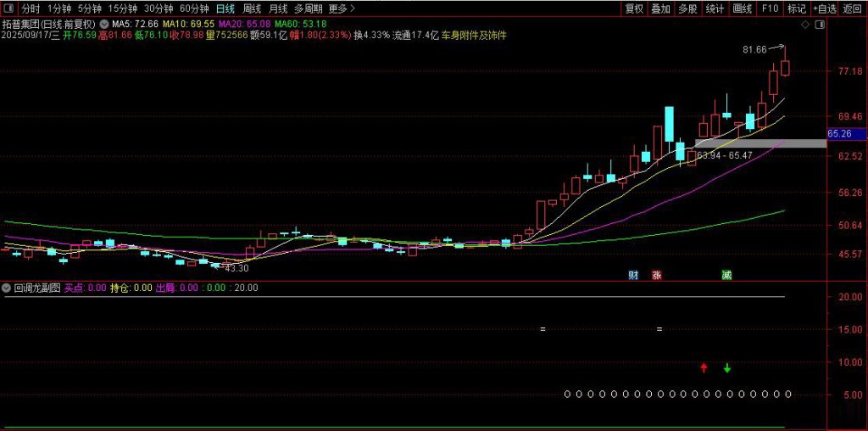Click the 叠加 overlay button
The width and height of the screenshot is (868, 431).
point(660,9)
